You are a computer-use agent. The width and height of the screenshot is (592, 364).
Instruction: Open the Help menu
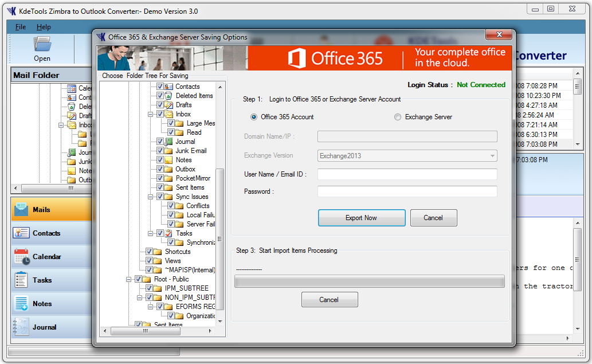pyautogui.click(x=44, y=27)
